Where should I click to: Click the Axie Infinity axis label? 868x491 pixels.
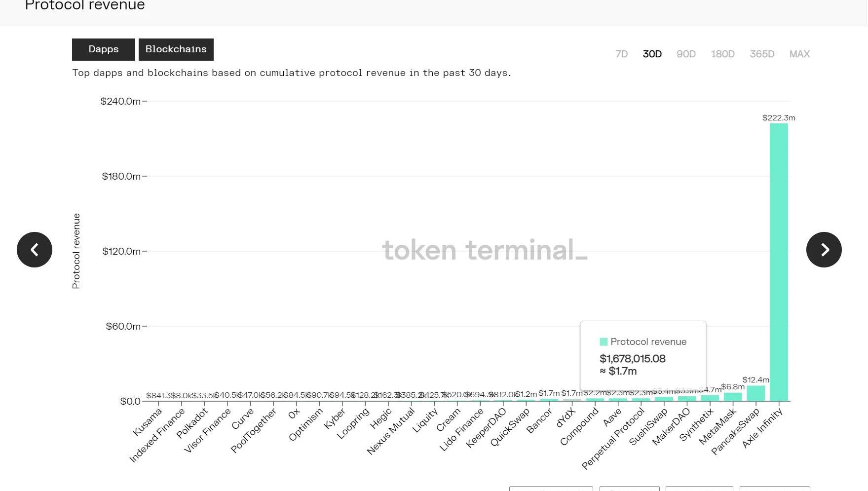point(762,428)
